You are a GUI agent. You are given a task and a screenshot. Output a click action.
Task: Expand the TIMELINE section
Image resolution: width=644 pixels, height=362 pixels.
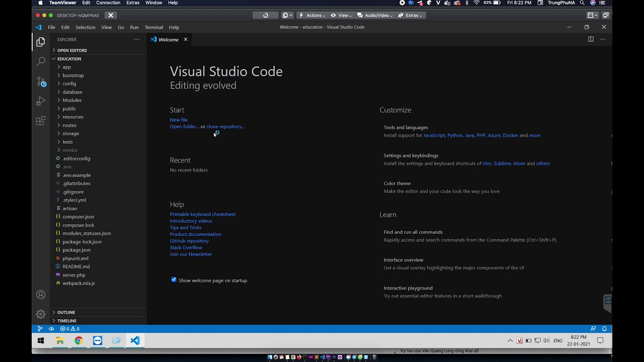[x=67, y=321]
